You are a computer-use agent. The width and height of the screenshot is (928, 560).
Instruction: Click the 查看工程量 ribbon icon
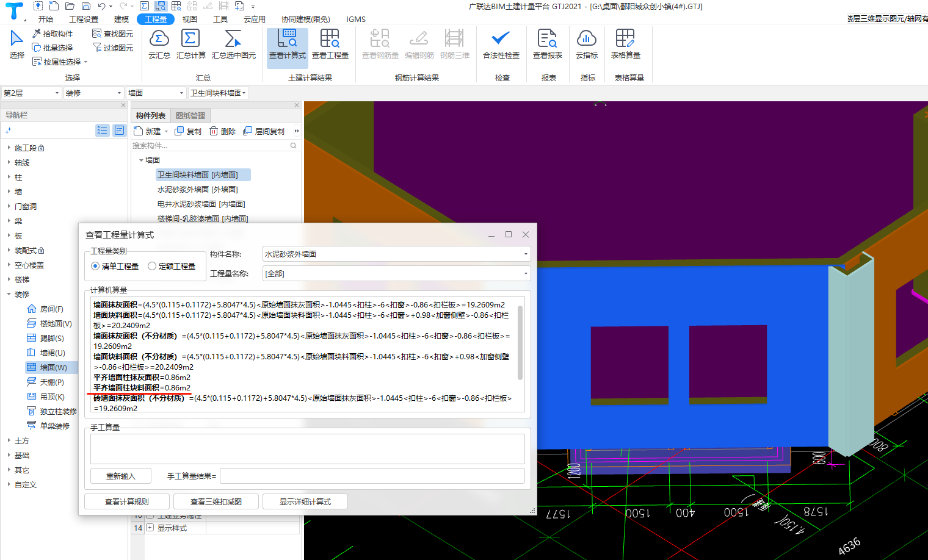coord(330,38)
